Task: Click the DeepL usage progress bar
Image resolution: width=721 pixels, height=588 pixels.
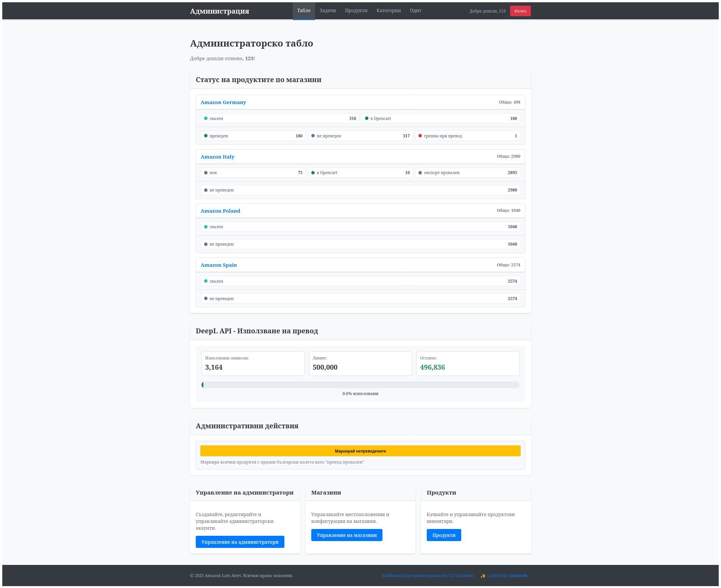Action: [360, 384]
